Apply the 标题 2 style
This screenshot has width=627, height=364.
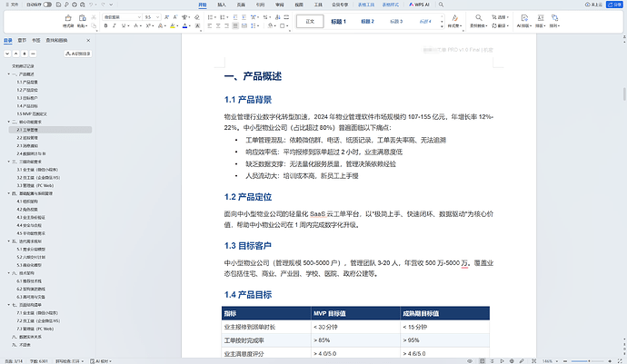tap(367, 21)
